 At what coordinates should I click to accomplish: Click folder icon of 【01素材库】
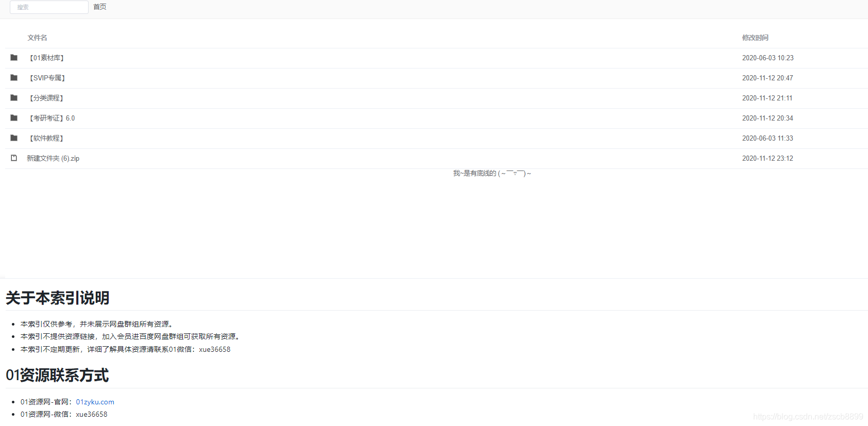pos(14,58)
